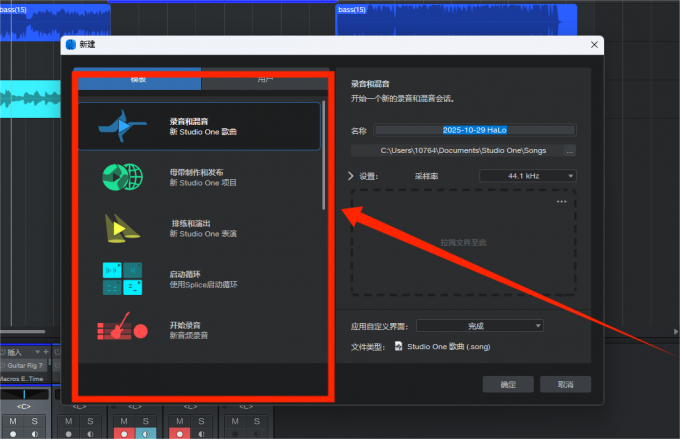Click the Studio One logo in dialog title

tap(71, 44)
